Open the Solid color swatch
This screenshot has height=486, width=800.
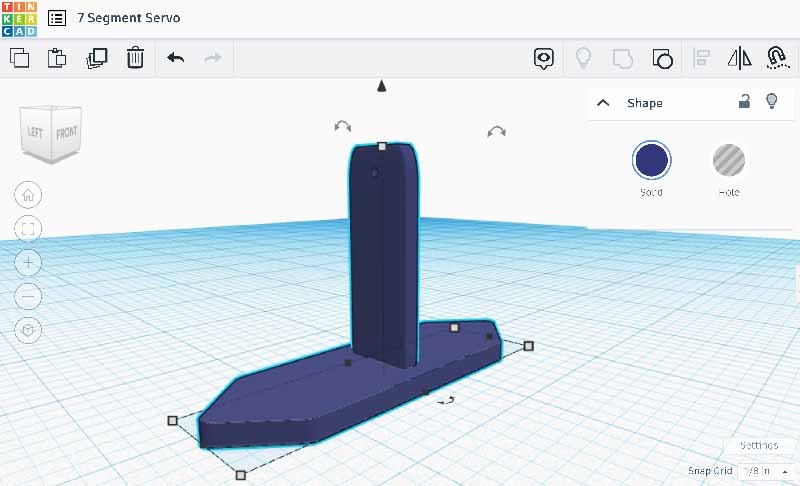pos(651,160)
